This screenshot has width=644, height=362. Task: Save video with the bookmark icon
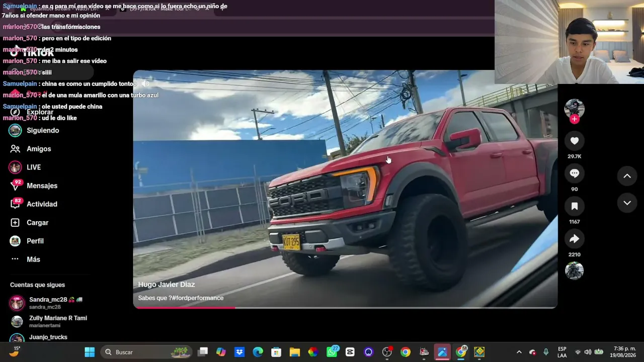574,206
